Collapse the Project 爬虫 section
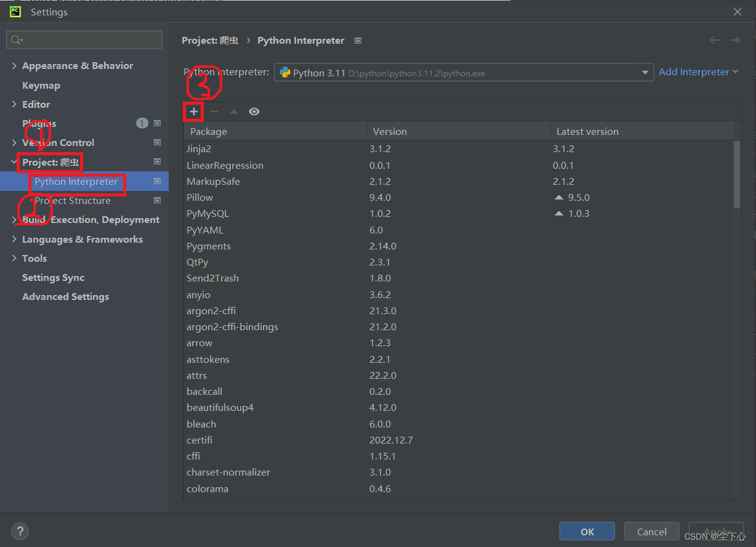The width and height of the screenshot is (756, 547). pyautogui.click(x=14, y=162)
